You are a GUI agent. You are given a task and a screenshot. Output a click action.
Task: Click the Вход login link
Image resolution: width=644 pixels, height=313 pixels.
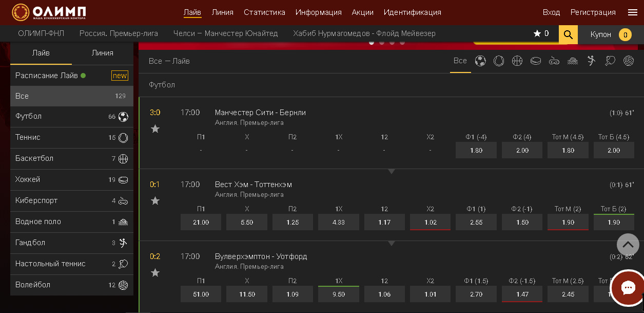552,12
